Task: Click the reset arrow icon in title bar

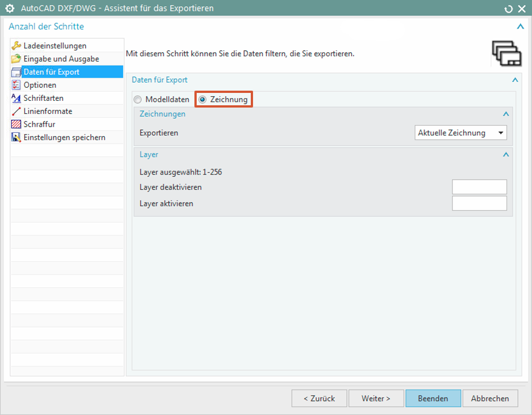Action: 508,8
